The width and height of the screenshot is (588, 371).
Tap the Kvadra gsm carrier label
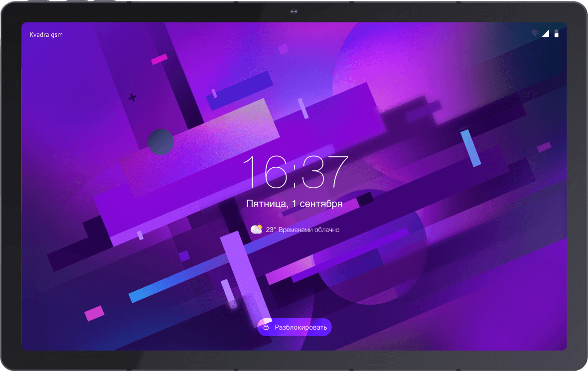[x=46, y=35]
